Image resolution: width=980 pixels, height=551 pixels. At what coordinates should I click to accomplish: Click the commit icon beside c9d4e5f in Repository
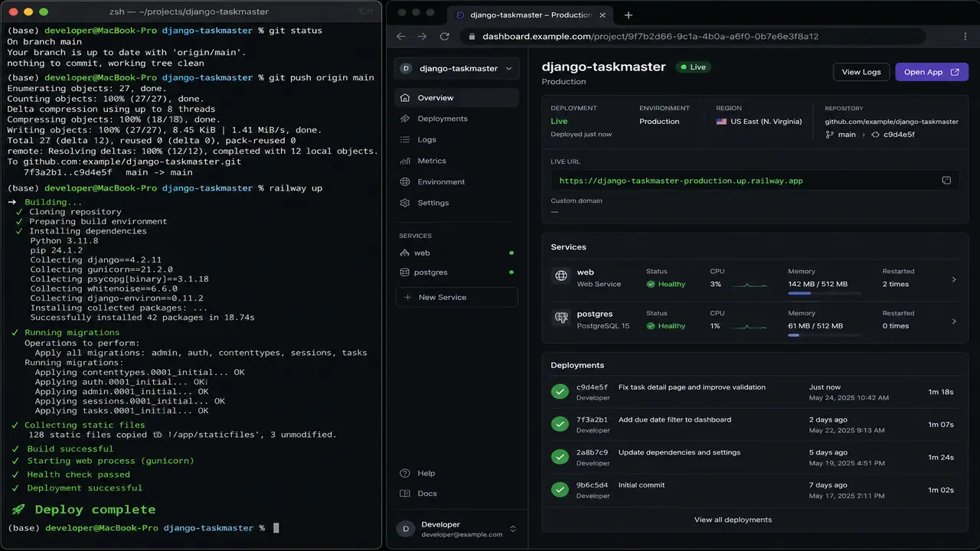[x=875, y=135]
